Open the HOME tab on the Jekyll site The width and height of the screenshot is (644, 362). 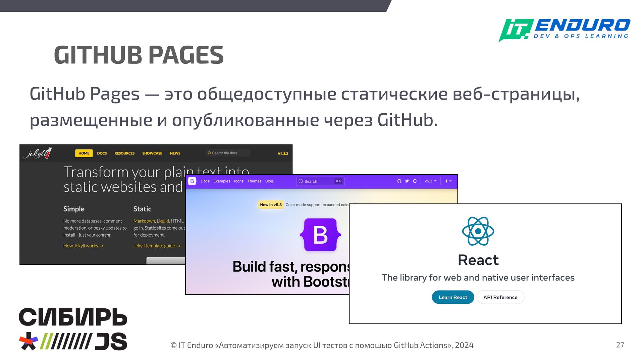click(x=84, y=153)
